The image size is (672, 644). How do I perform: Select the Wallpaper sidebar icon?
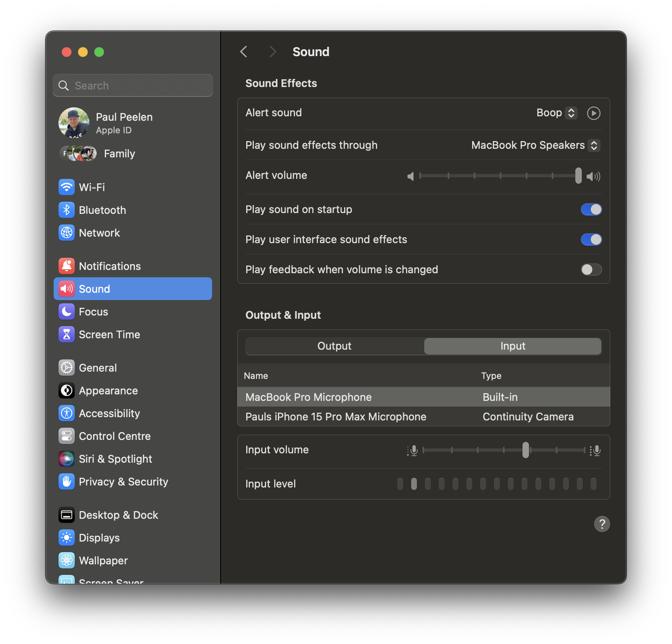66,560
